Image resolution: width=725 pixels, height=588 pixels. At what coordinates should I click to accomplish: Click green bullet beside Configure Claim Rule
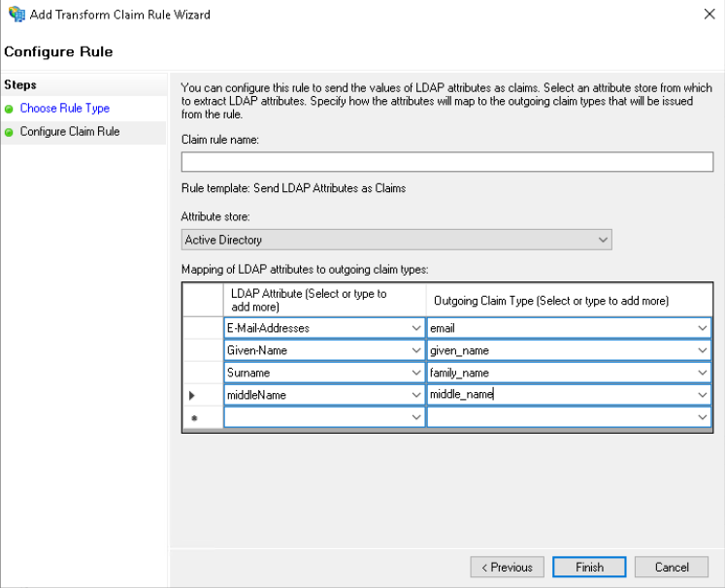[x=10, y=132]
